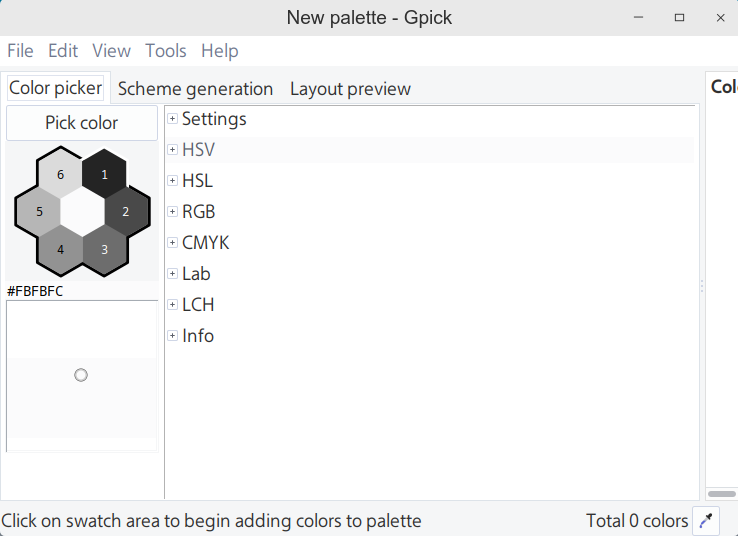Screen dimensions: 738x536
Task: Click the eyedropper icon in status bar
Action: [706, 520]
